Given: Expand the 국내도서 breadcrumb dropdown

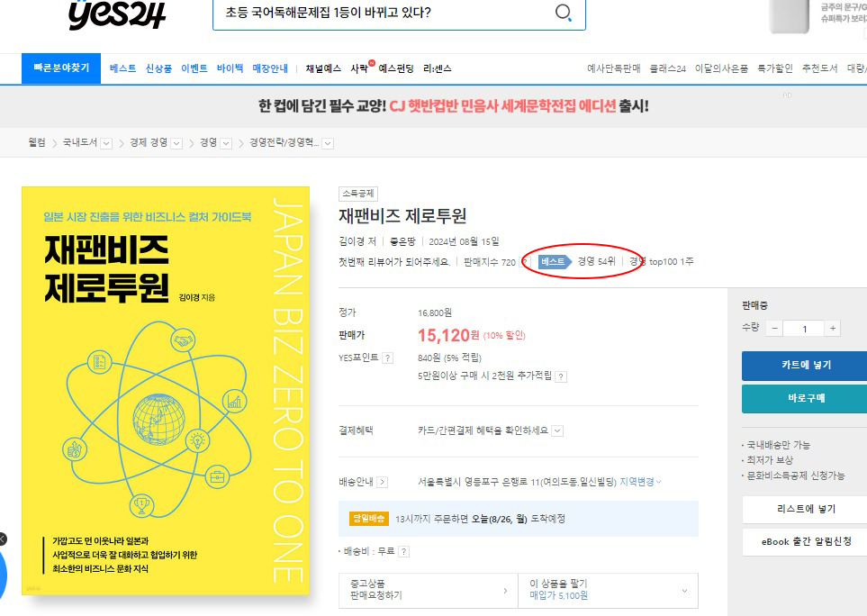Looking at the screenshot, I should coord(106,143).
